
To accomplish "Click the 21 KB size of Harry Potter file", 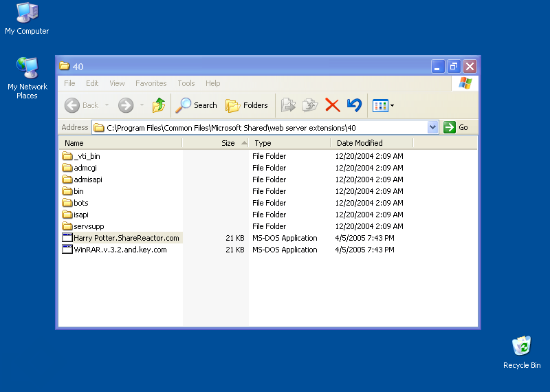I will (x=235, y=238).
